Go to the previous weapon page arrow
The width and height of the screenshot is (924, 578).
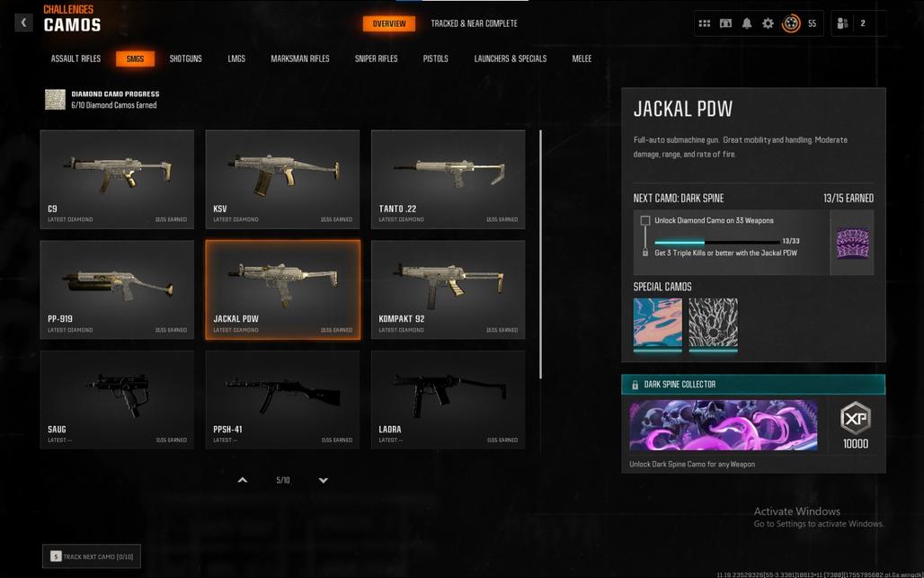pyautogui.click(x=242, y=480)
